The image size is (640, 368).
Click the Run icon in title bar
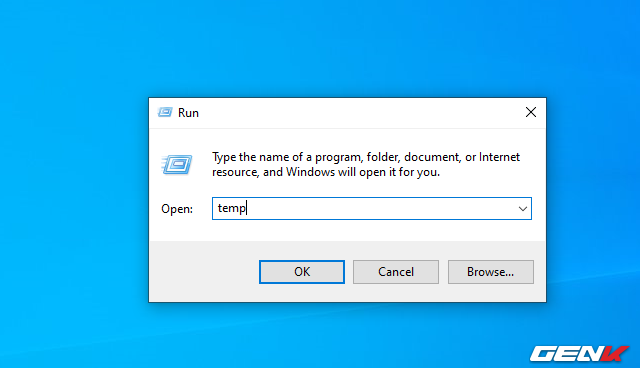(x=165, y=112)
